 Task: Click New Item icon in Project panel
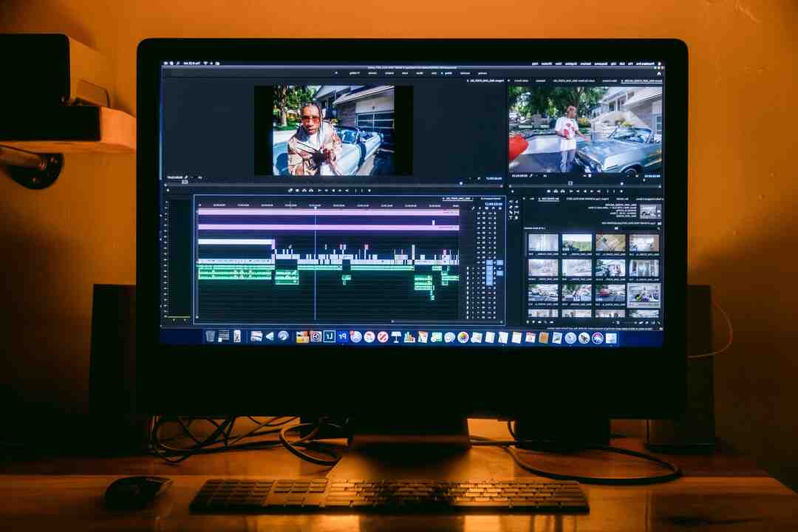(533, 322)
